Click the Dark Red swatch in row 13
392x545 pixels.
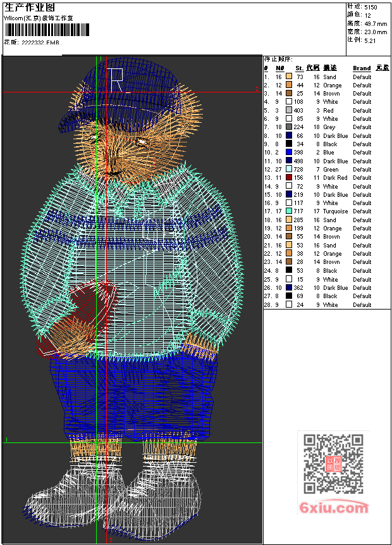(289, 177)
